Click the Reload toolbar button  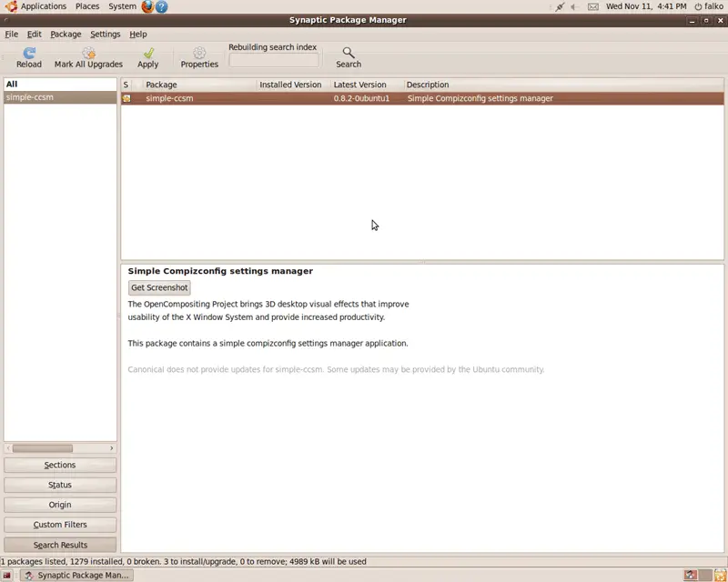tap(29, 58)
